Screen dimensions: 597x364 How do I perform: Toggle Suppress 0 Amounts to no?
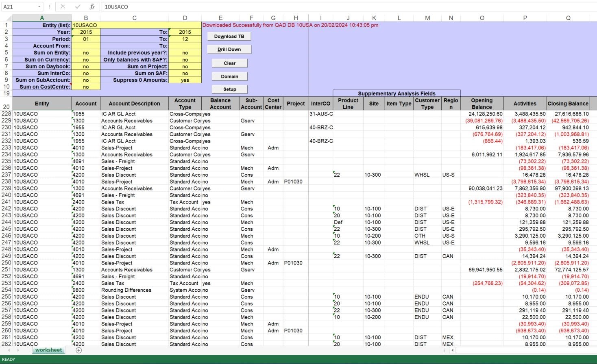pos(185,80)
